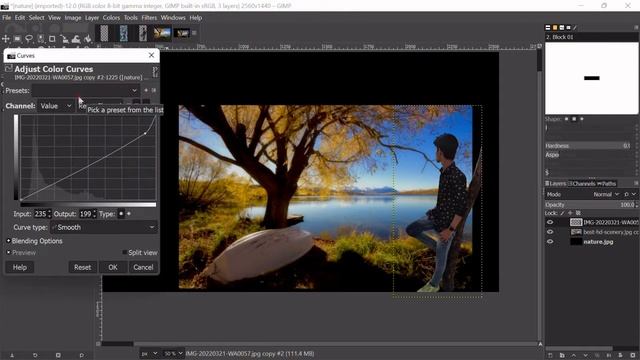Open the Edit menu
The image size is (640, 360).
20,18
